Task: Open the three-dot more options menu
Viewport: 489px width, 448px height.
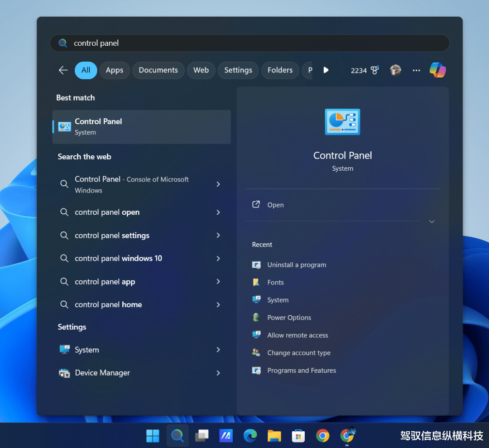Action: (417, 71)
